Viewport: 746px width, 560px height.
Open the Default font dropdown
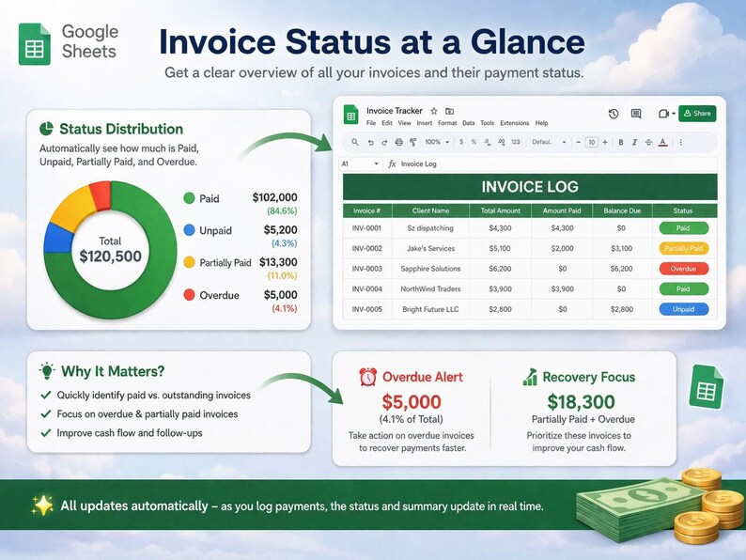(549, 142)
